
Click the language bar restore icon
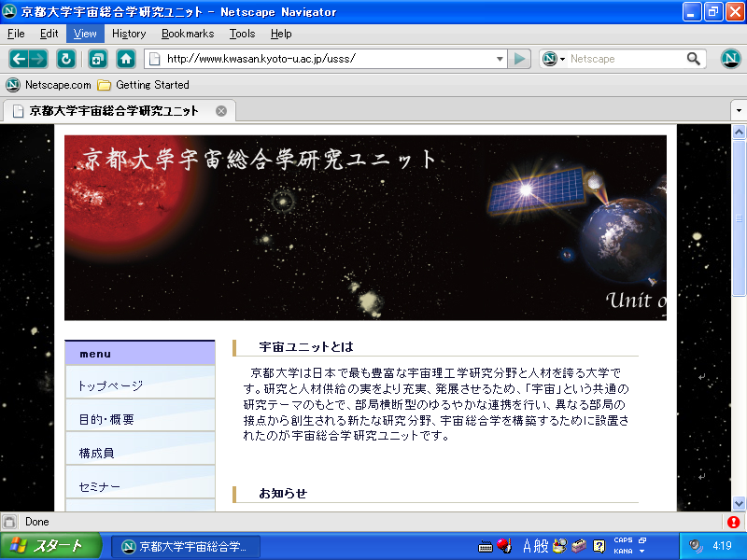coord(642,540)
